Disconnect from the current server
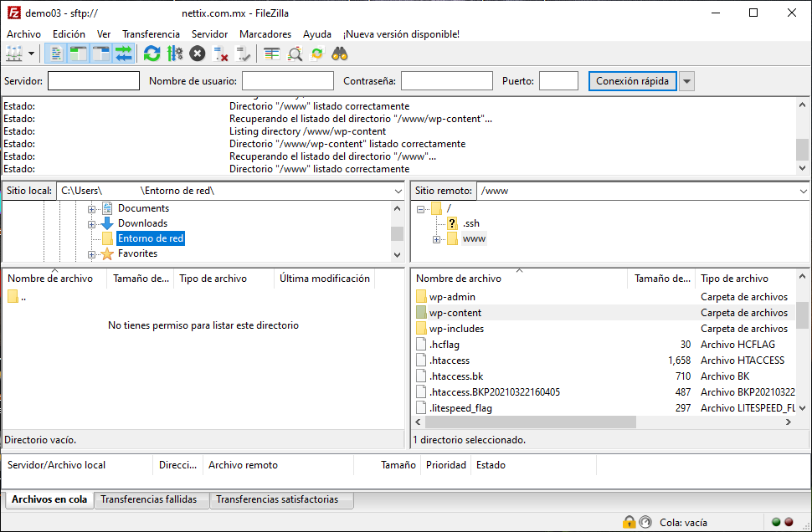Viewport: 812px width, 532px height. coord(221,54)
